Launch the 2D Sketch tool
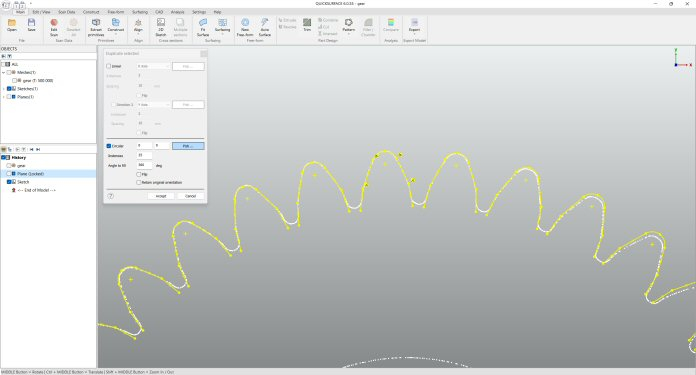This screenshot has width=696, height=375. click(x=161, y=27)
